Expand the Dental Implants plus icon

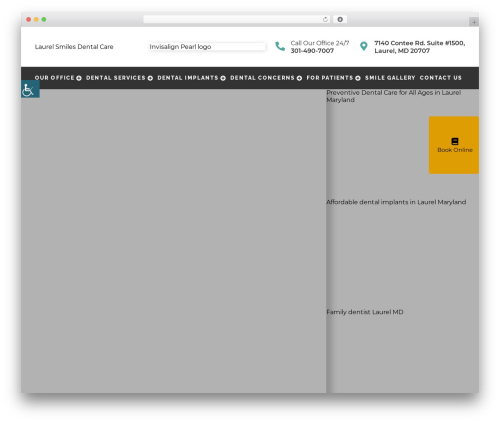point(223,78)
